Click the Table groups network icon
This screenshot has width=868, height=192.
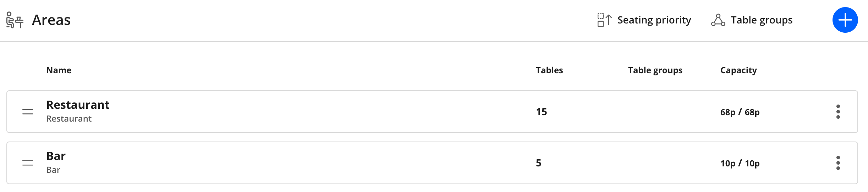point(718,20)
